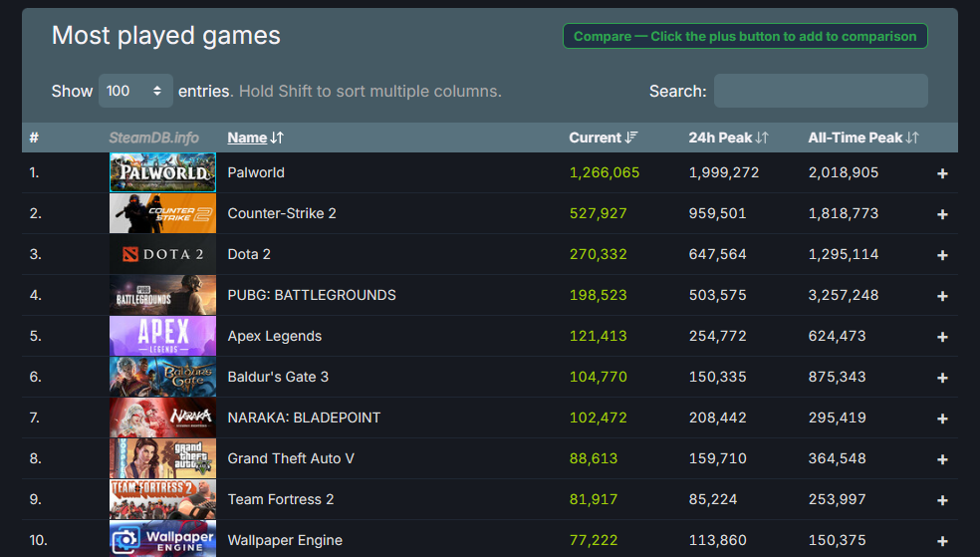Screen dimensions: 980x557
Task: Open the Counter-Strike 2 name link
Action: click(x=282, y=213)
